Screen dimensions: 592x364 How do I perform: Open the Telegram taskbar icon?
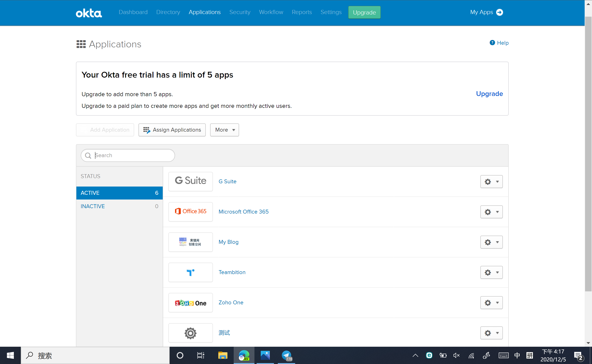(286, 355)
